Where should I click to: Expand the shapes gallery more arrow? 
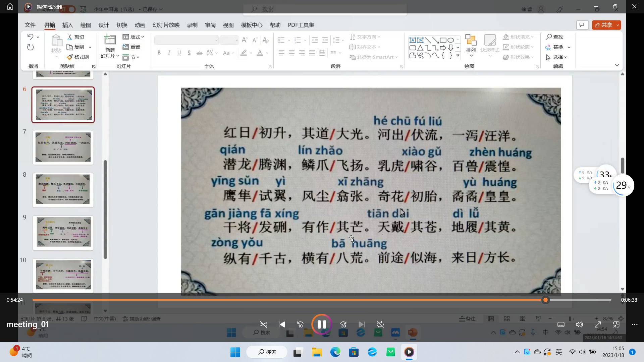click(458, 56)
